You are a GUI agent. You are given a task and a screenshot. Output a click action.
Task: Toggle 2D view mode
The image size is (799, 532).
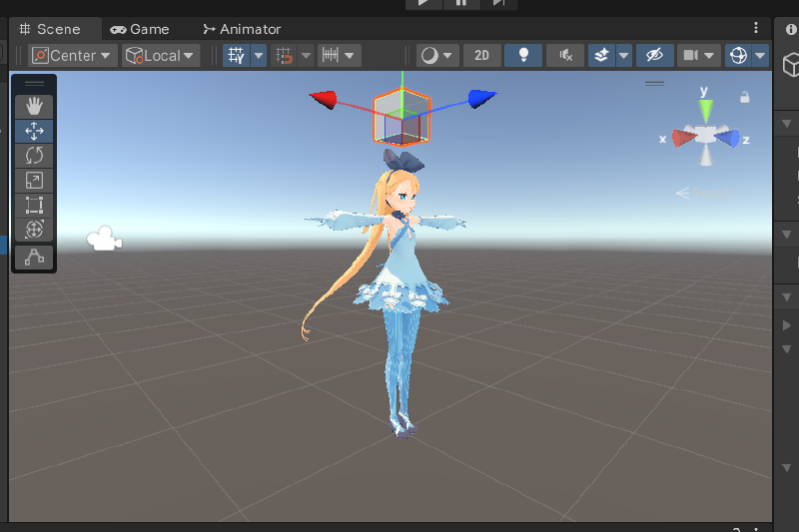481,56
